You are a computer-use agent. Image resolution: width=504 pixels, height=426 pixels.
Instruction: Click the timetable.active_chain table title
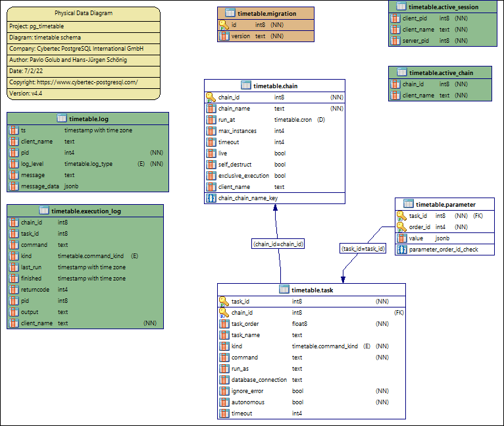[441, 72]
